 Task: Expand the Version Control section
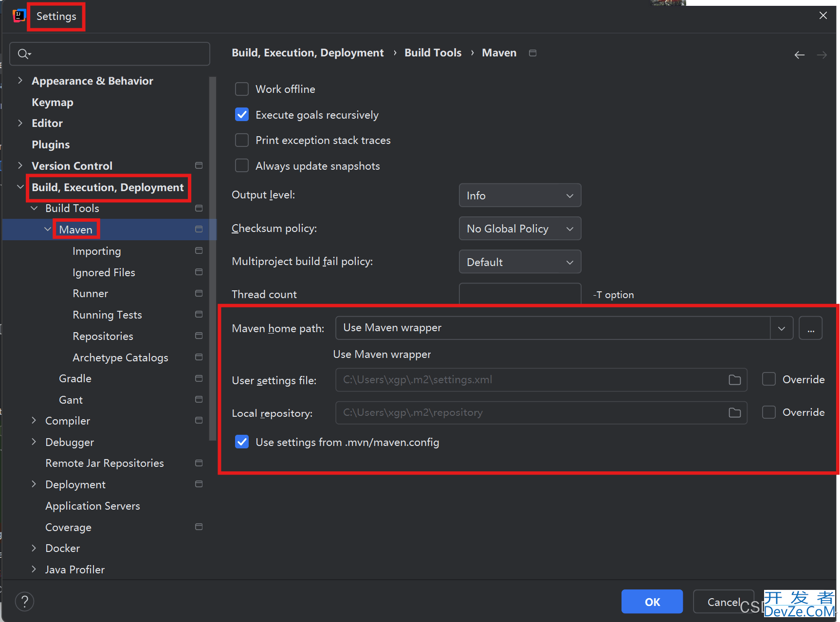(20, 166)
